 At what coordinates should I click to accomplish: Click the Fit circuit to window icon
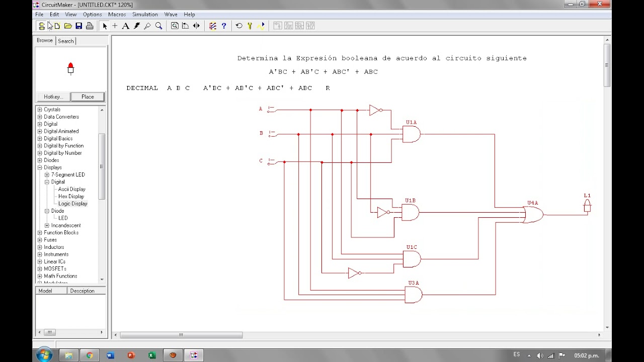click(175, 26)
